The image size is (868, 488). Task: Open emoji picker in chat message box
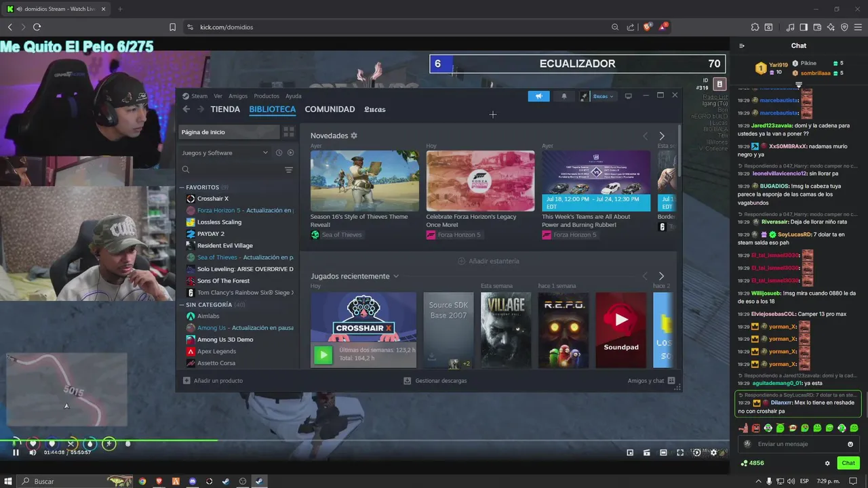pyautogui.click(x=850, y=444)
